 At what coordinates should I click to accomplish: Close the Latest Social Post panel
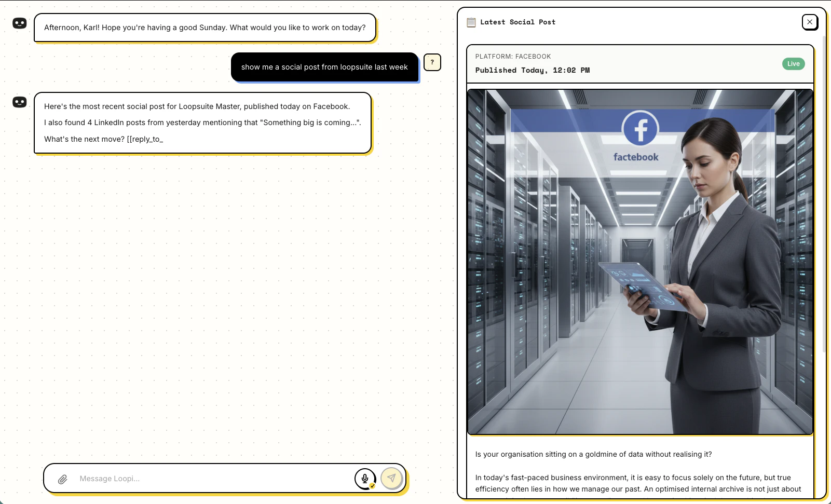coord(809,22)
